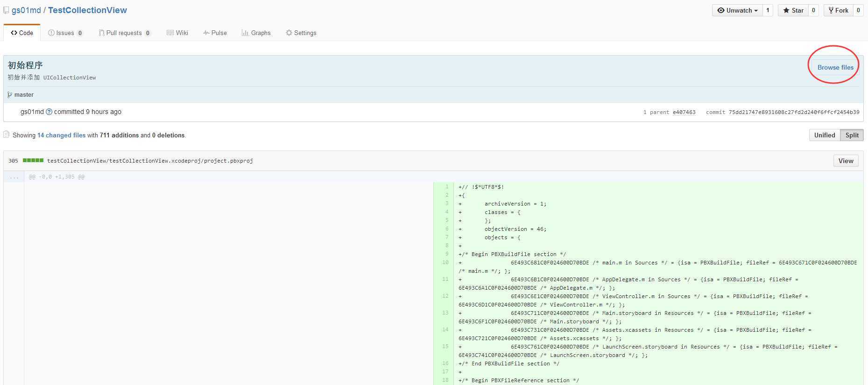Open the master branch link
Screen dimensions: 868x385
[x=24, y=94]
